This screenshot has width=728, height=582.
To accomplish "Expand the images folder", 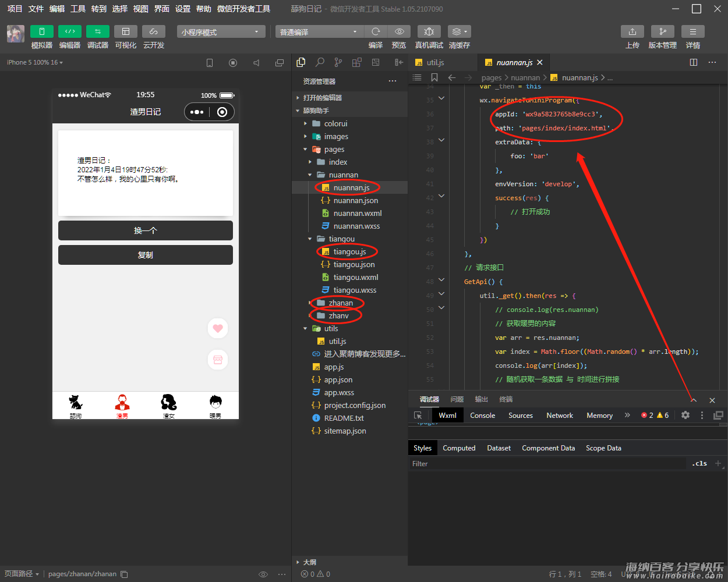I will click(349, 136).
